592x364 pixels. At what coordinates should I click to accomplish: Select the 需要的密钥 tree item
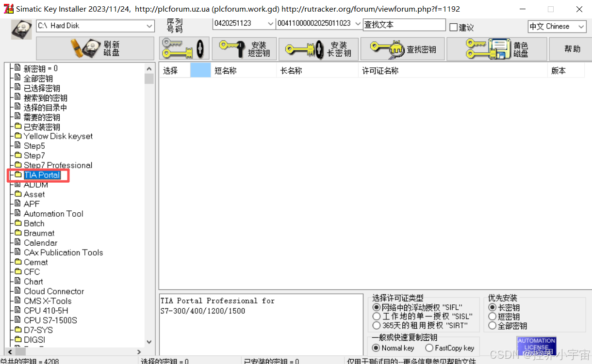[x=42, y=117]
